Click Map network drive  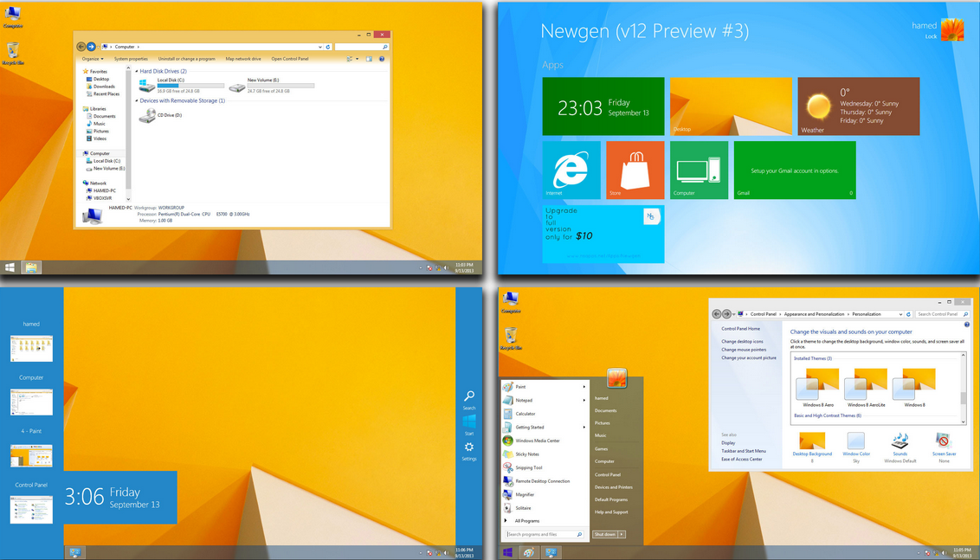pos(243,59)
